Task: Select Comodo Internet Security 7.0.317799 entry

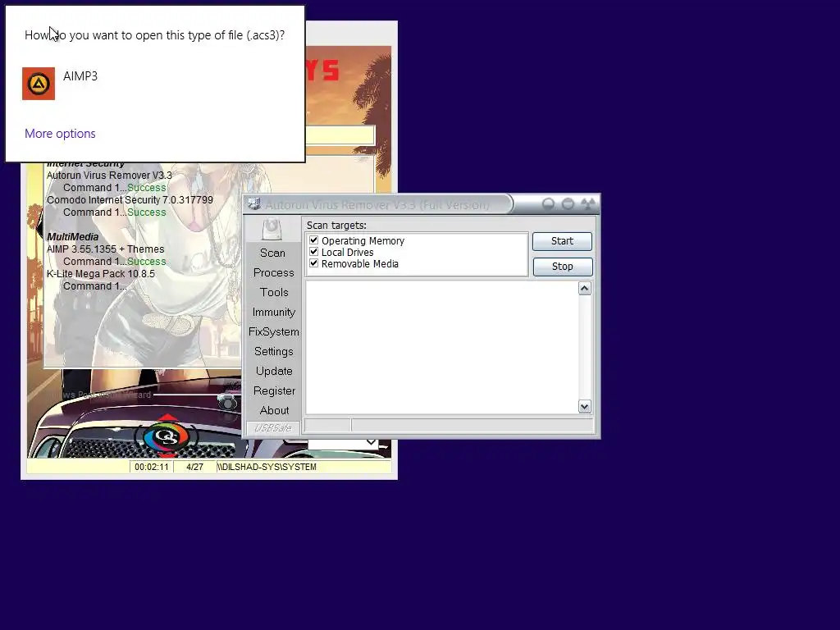Action: coord(130,200)
